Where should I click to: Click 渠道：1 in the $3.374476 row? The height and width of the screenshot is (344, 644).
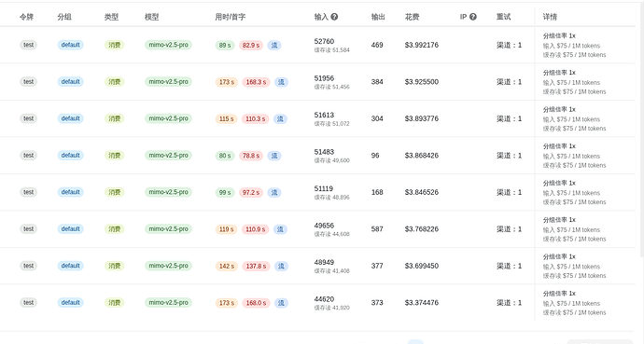coord(510,303)
